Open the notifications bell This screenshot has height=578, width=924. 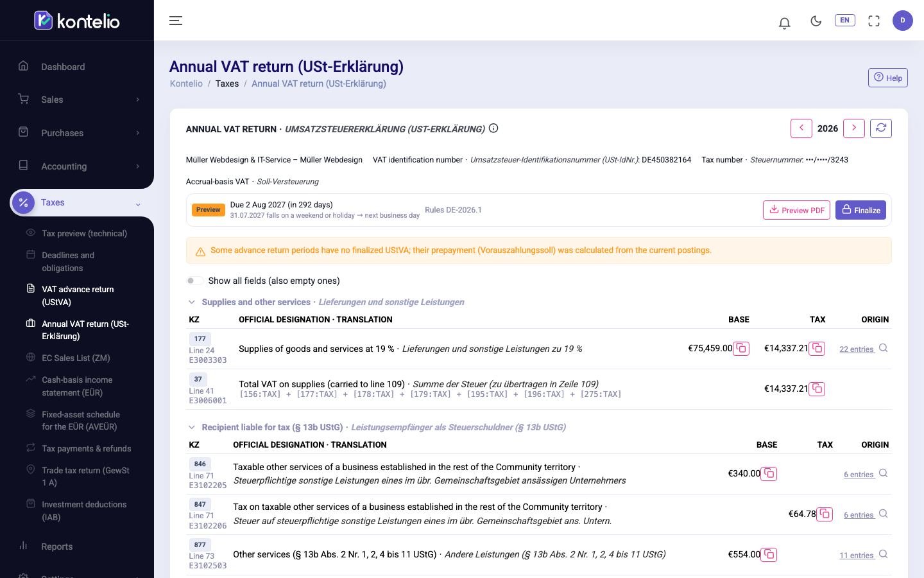[x=784, y=23]
